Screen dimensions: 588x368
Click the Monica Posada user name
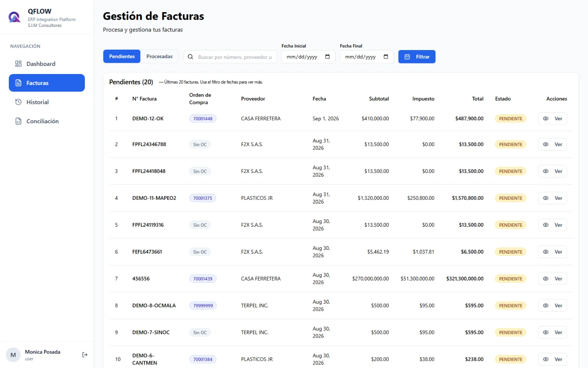(42, 352)
